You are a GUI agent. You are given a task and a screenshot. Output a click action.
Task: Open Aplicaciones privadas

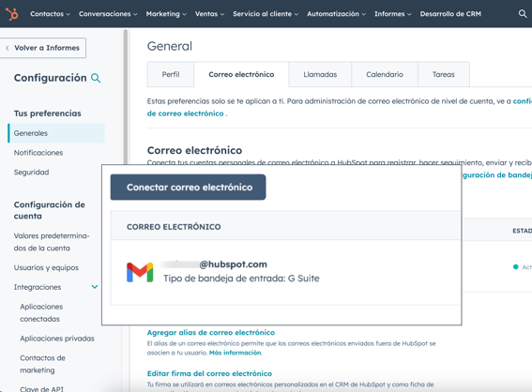pyautogui.click(x=57, y=339)
